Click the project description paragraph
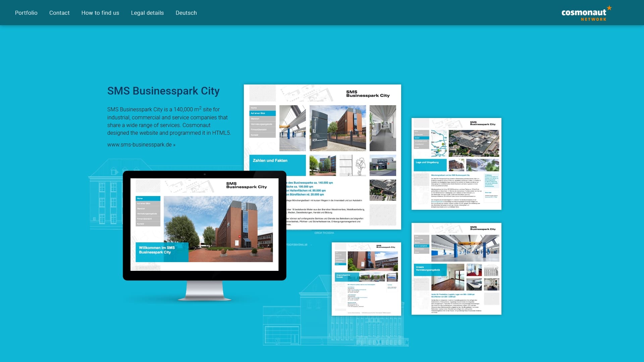 (x=169, y=121)
